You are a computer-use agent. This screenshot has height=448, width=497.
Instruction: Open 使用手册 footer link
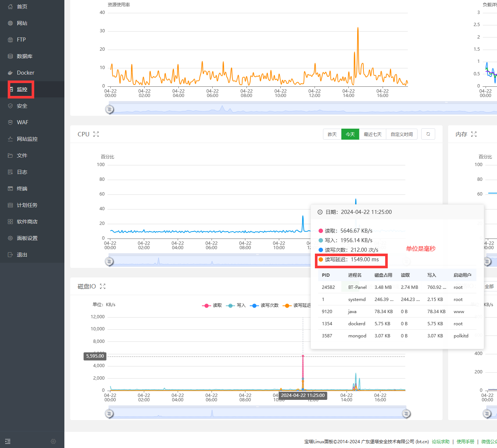[x=465, y=442]
